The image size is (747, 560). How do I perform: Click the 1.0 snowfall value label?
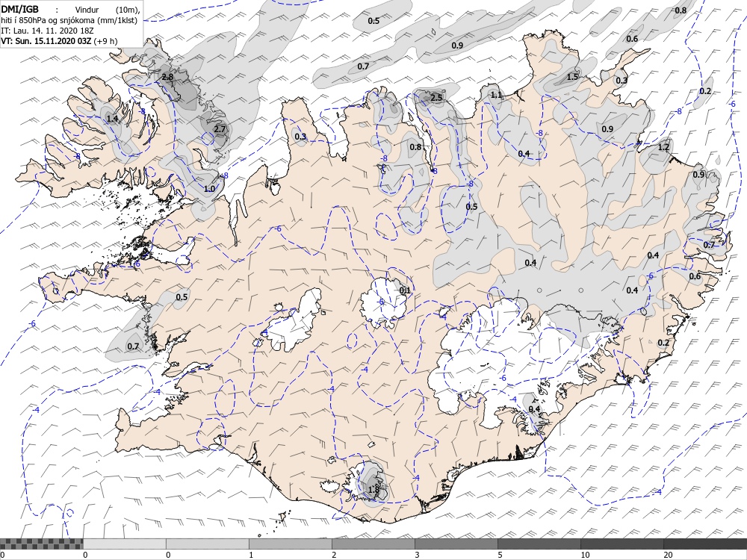click(x=209, y=189)
